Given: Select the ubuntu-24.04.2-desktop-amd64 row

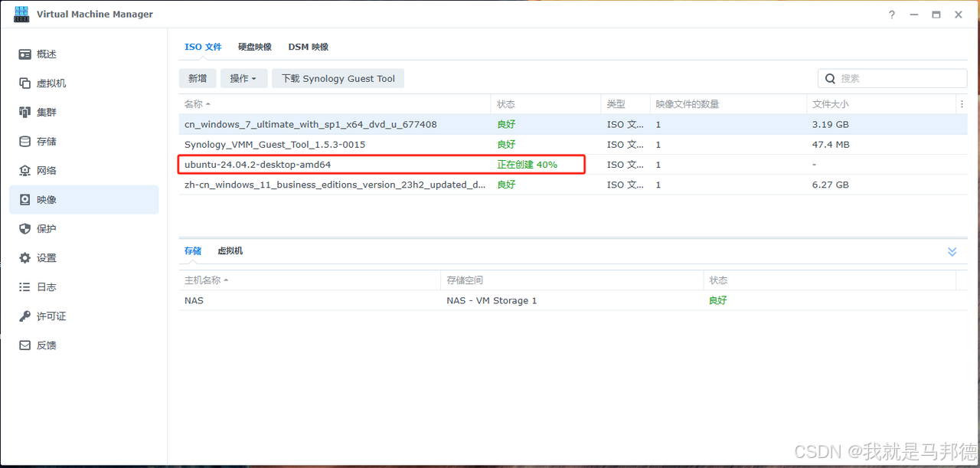Looking at the screenshot, I should [x=573, y=164].
